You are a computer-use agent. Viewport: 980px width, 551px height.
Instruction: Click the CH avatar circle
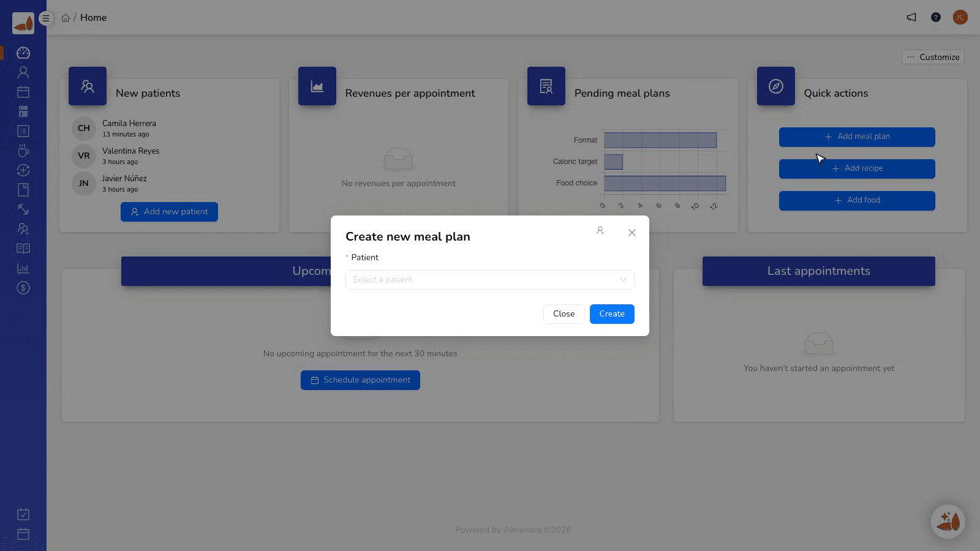pyautogui.click(x=84, y=129)
